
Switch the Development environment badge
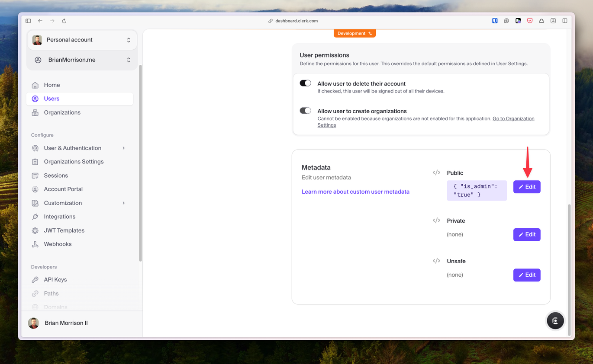point(355,33)
